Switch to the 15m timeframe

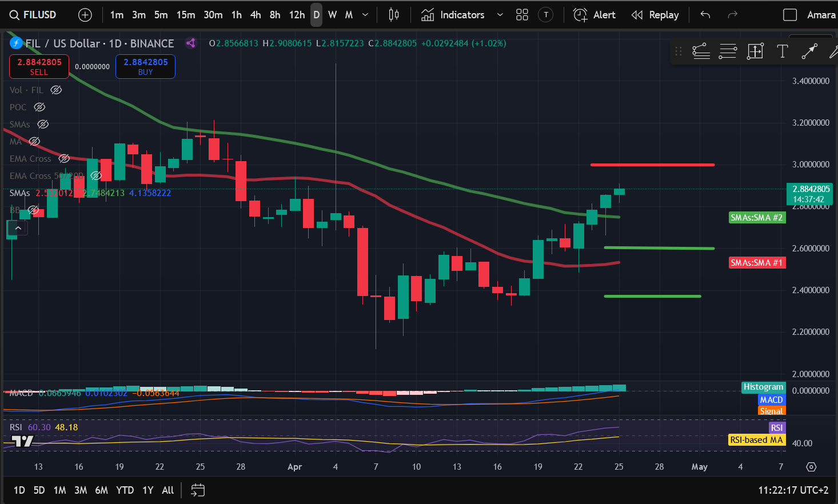186,15
